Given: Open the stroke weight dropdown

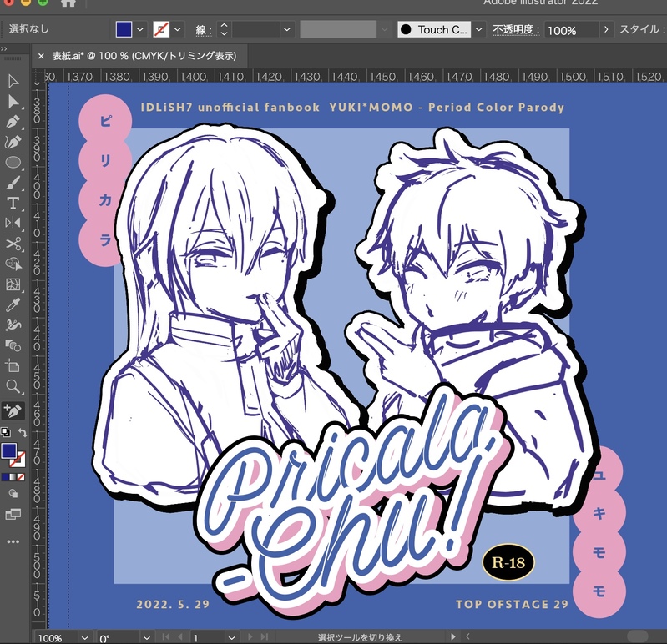Looking at the screenshot, I should 286,29.
